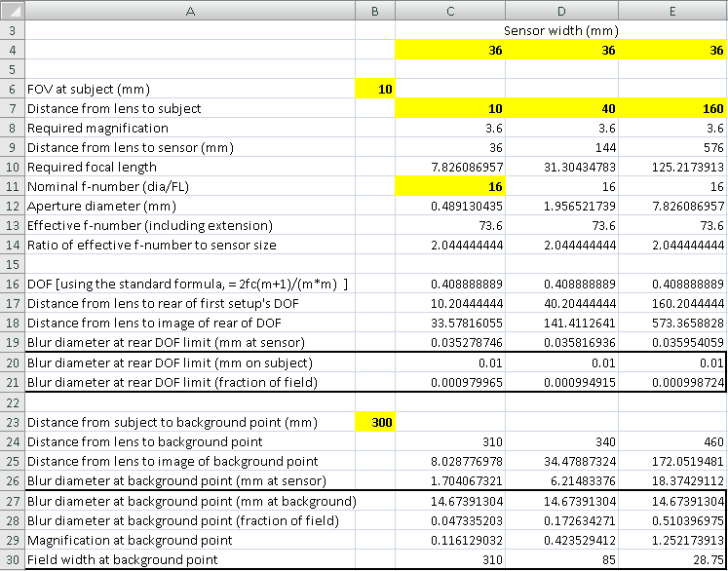Select background magnification 1.252173913
Image resolution: width=728 pixels, height=571 pixels.
[672, 540]
